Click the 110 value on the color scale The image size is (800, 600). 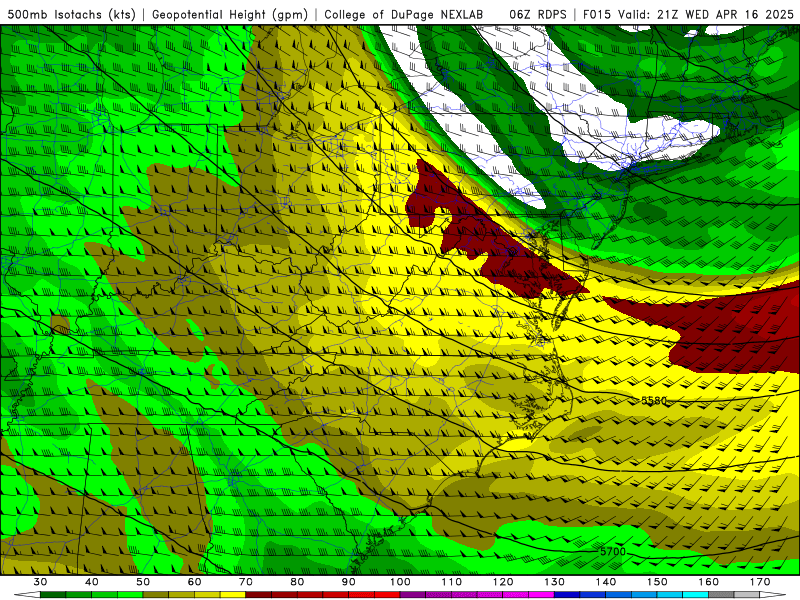pyautogui.click(x=452, y=582)
